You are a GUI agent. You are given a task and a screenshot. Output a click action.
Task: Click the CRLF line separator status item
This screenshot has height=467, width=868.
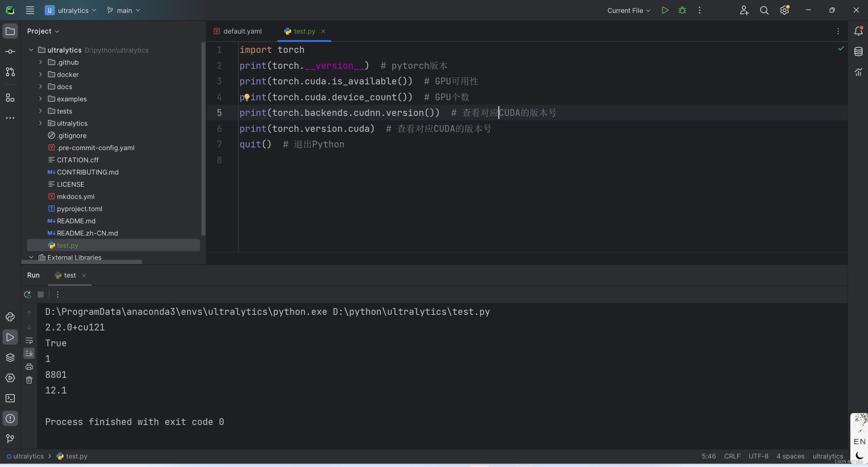tap(732, 456)
